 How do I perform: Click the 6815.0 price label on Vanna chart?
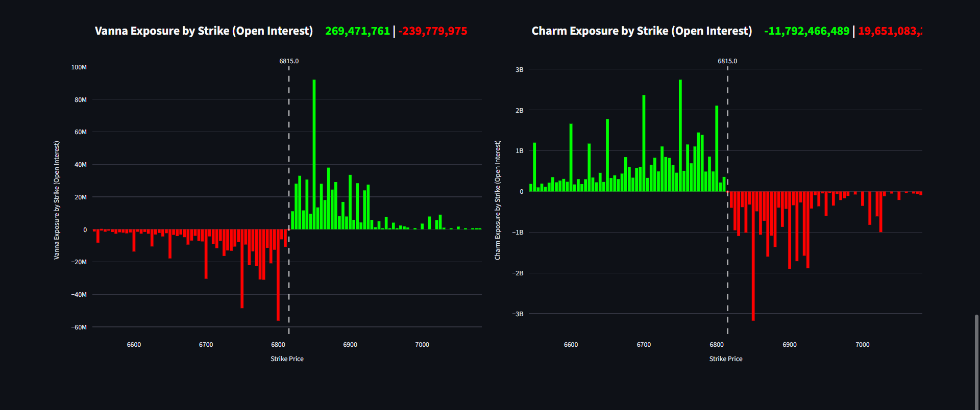pos(289,61)
